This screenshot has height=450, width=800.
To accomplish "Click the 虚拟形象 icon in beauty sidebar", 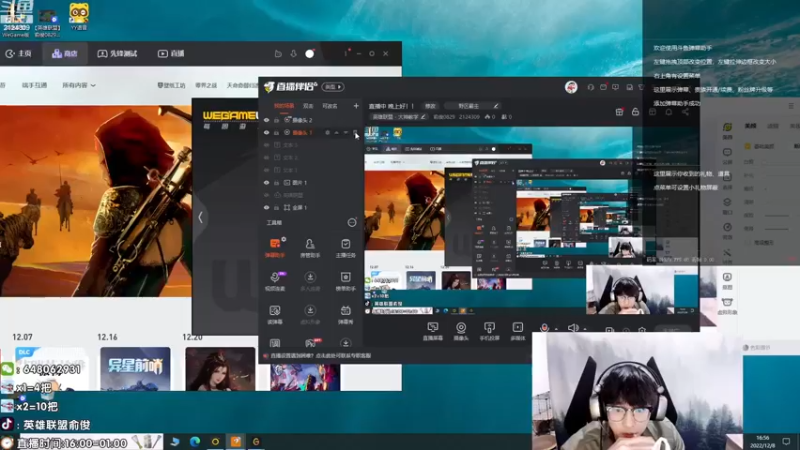I will 727,306.
